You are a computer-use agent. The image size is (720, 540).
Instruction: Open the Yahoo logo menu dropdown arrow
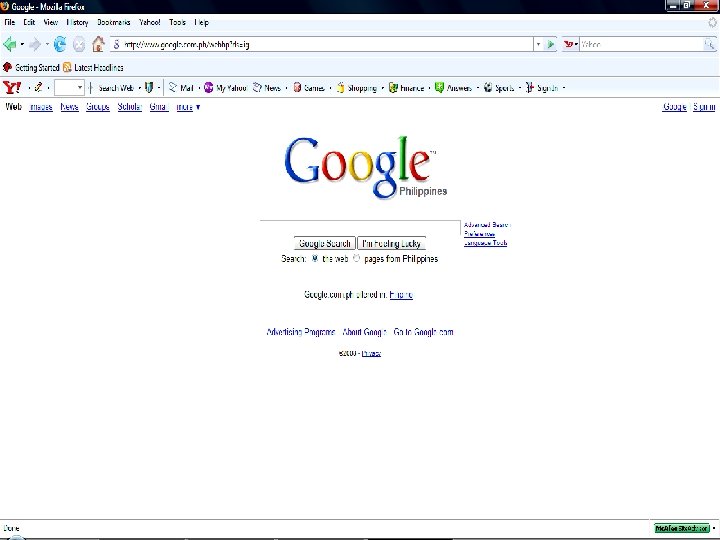point(29,88)
